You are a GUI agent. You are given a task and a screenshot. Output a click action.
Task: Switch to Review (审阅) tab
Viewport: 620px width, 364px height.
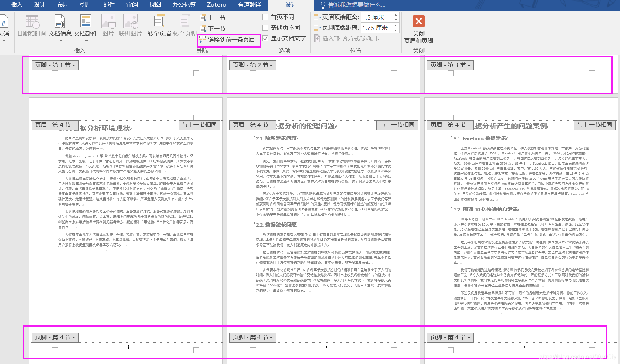click(132, 5)
